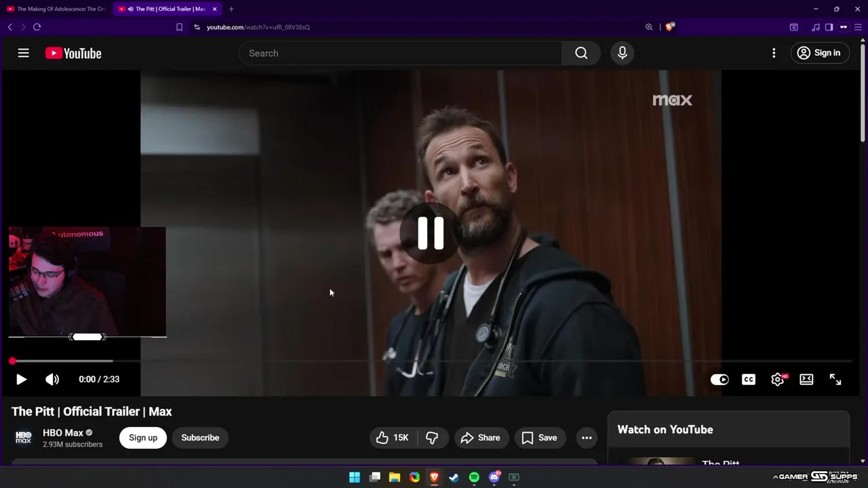Image resolution: width=868 pixels, height=488 pixels.
Task: Toggle the autoplay switch
Action: tap(719, 380)
